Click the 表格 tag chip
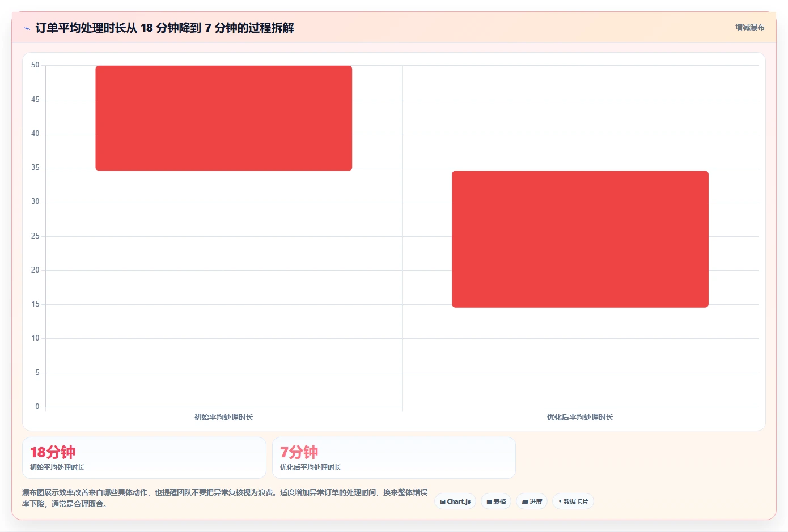 tap(496, 501)
